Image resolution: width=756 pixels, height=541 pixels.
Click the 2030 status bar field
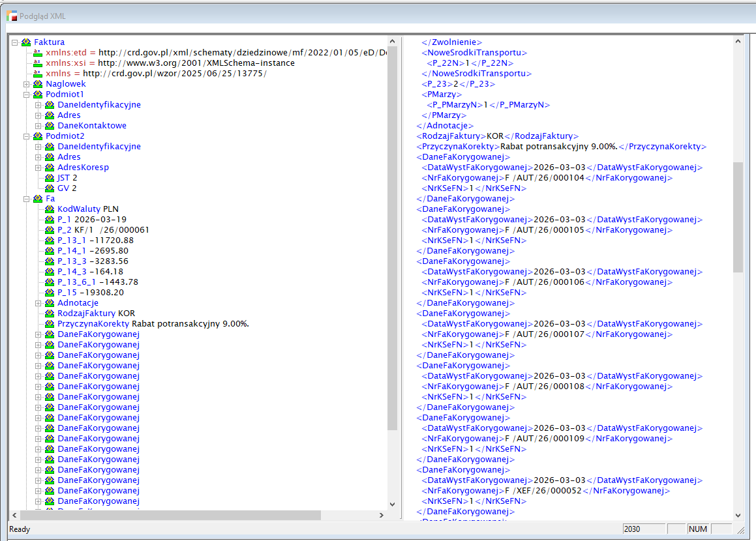(x=643, y=529)
